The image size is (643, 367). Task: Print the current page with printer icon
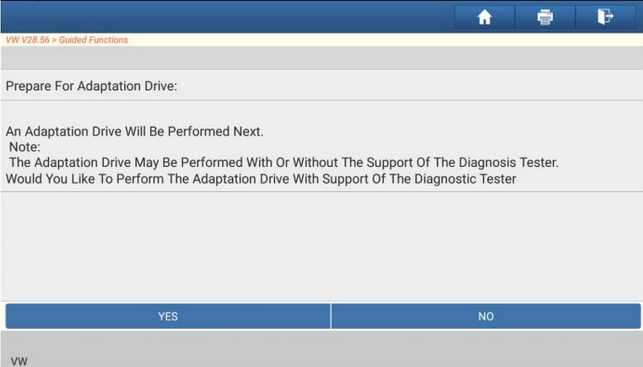click(545, 17)
